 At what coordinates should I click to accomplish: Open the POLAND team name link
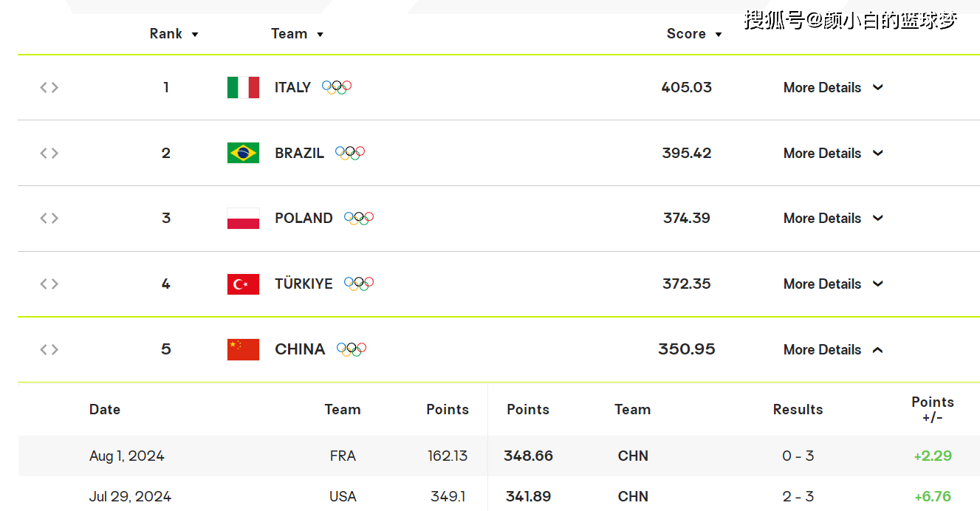tap(304, 218)
